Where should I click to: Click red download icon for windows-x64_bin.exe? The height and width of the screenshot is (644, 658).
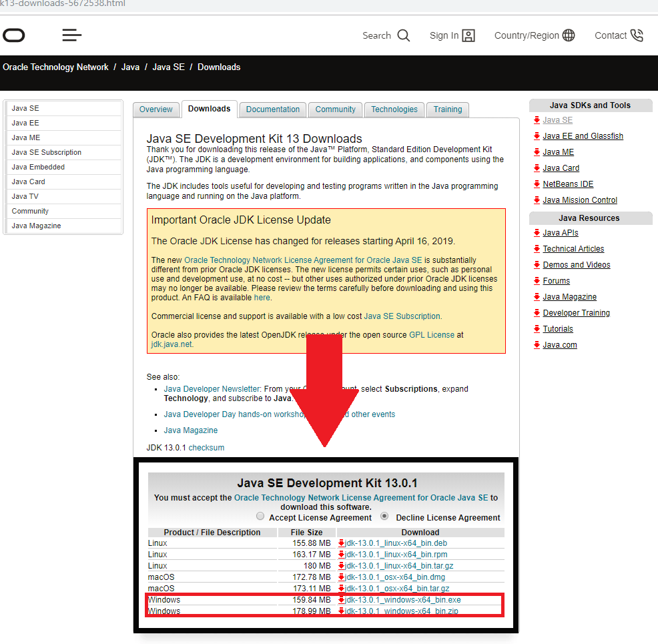(341, 600)
